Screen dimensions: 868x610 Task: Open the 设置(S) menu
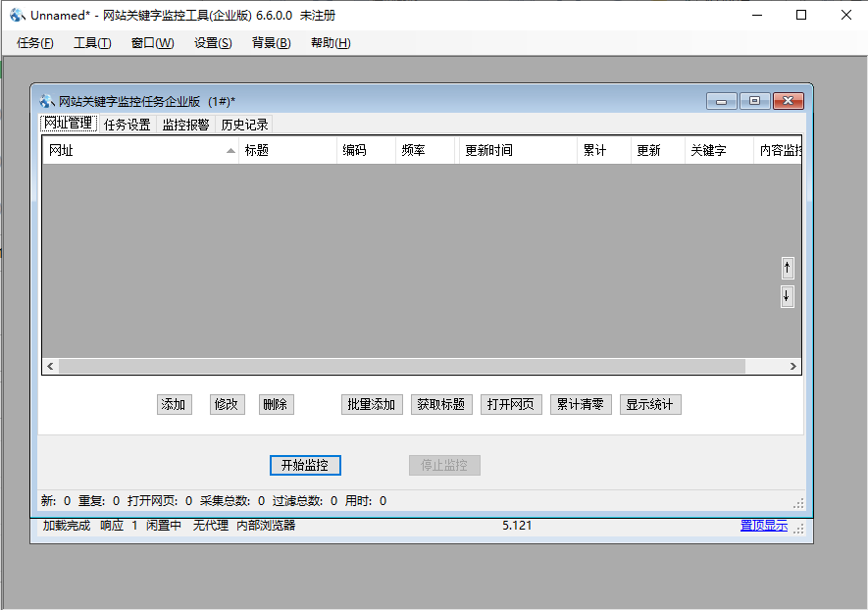pyautogui.click(x=212, y=42)
